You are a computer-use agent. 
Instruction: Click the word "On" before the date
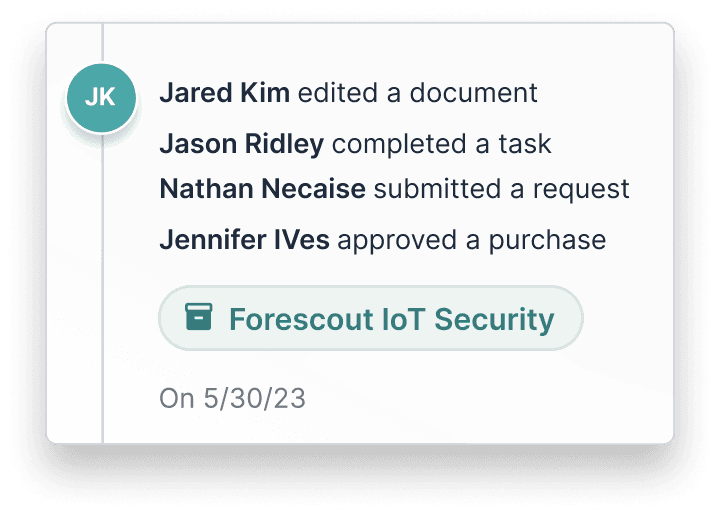click(177, 399)
